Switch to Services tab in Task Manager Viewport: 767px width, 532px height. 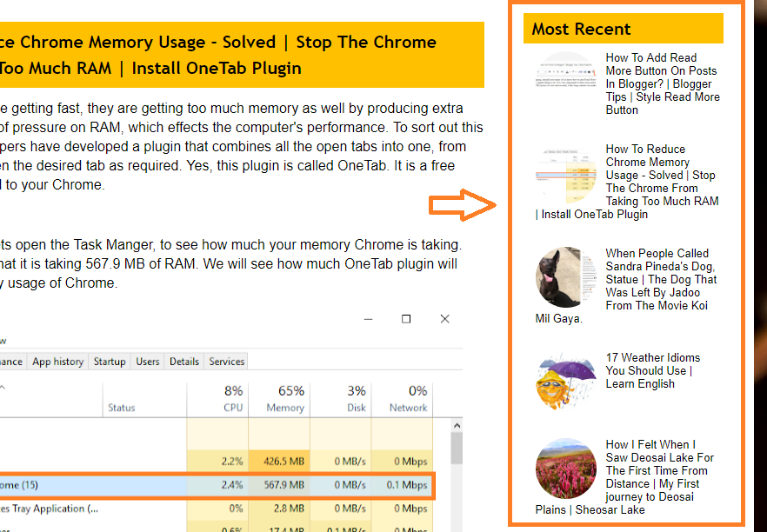pyautogui.click(x=226, y=362)
